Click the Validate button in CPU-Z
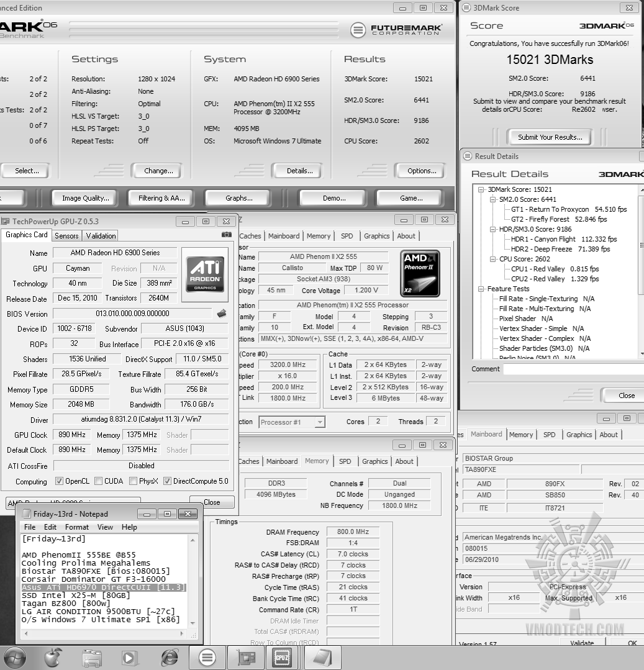This screenshot has width=644, height=670. 582,642
